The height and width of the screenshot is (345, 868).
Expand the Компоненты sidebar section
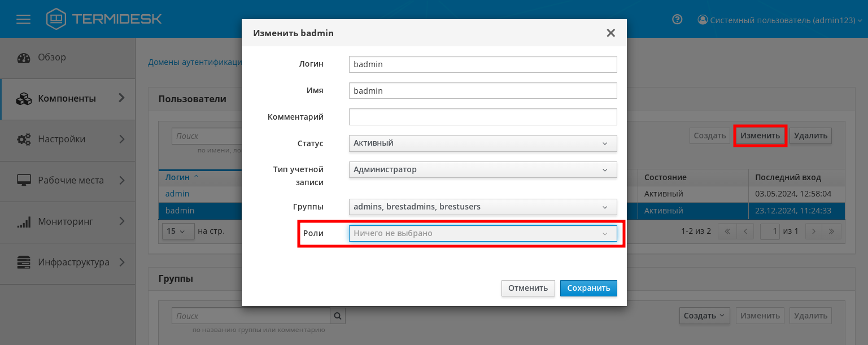(x=67, y=98)
